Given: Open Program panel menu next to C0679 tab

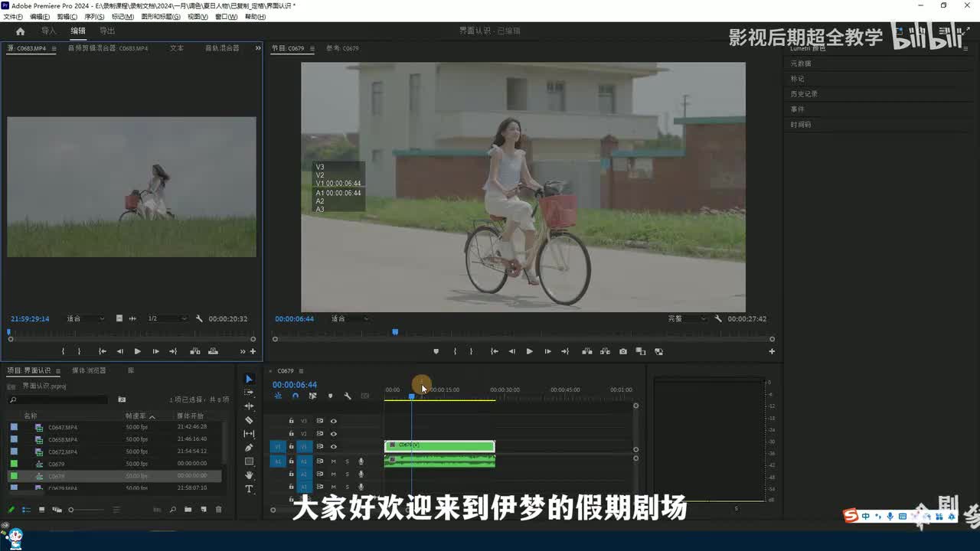Looking at the screenshot, I should click(312, 48).
